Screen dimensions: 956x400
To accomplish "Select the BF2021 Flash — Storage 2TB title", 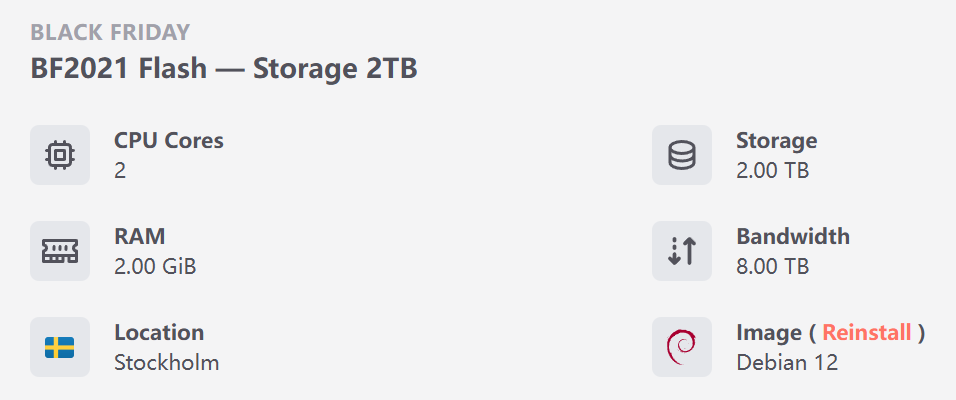I will (x=224, y=68).
